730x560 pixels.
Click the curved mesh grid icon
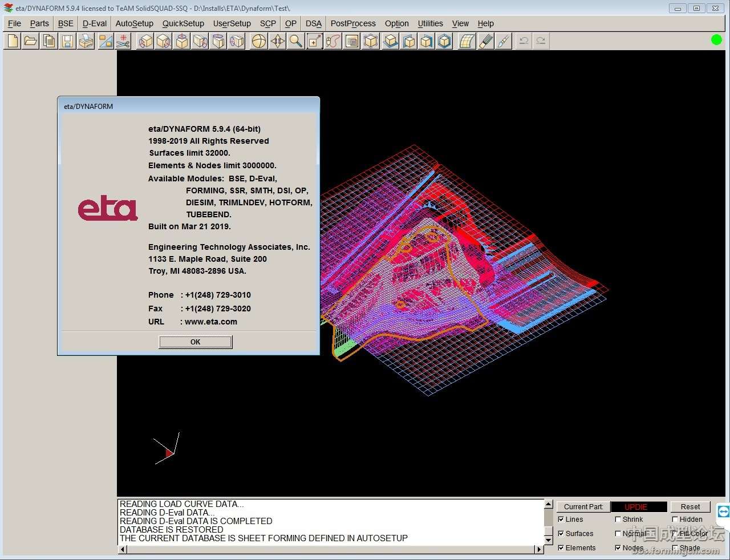click(467, 41)
